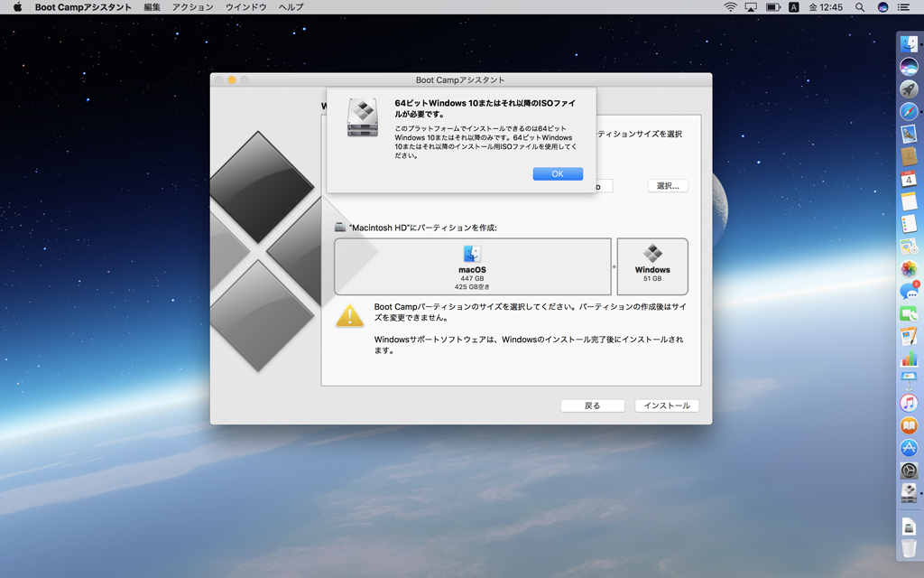Image resolution: width=924 pixels, height=578 pixels.
Task: Click the clock showing 金 12:45
Action: 826,7
